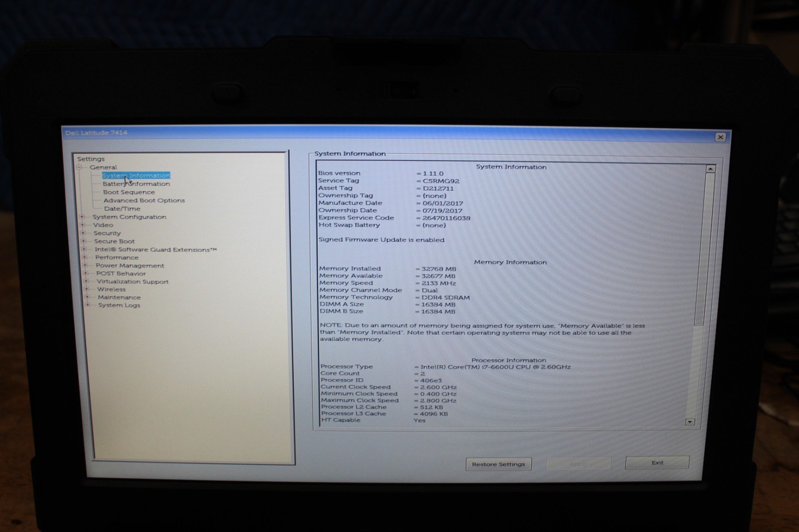
Task: Select Performance in the settings tree
Action: (x=117, y=258)
